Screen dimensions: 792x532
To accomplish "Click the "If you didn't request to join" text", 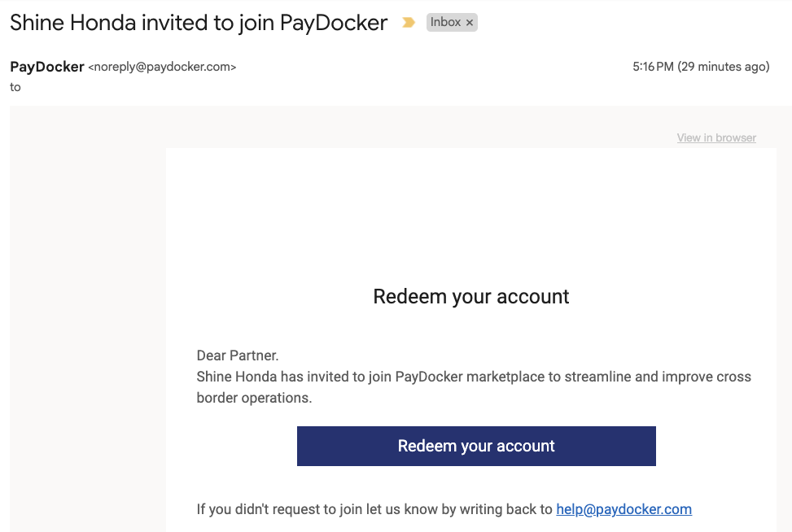I will (x=374, y=509).
